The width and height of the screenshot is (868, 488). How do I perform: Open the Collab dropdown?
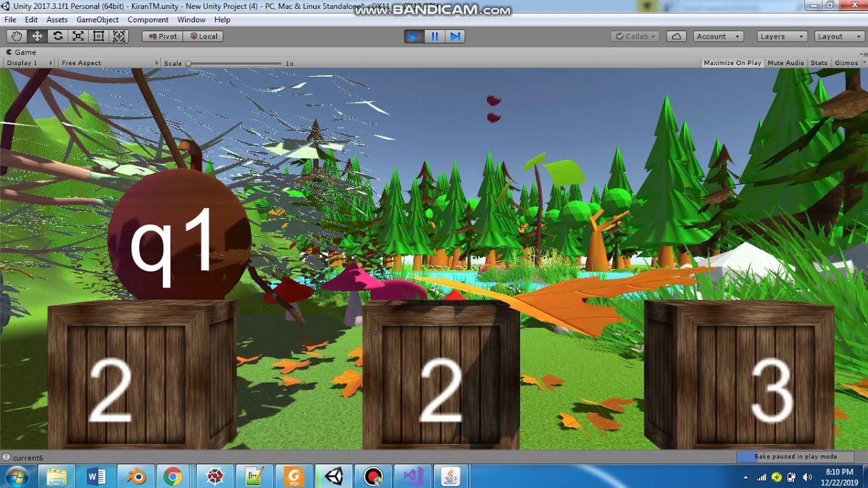[636, 36]
